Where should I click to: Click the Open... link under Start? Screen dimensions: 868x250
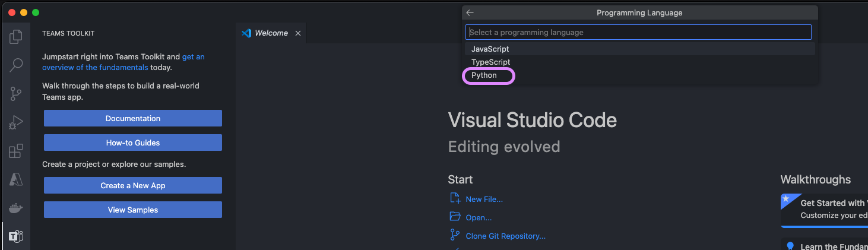coord(479,218)
